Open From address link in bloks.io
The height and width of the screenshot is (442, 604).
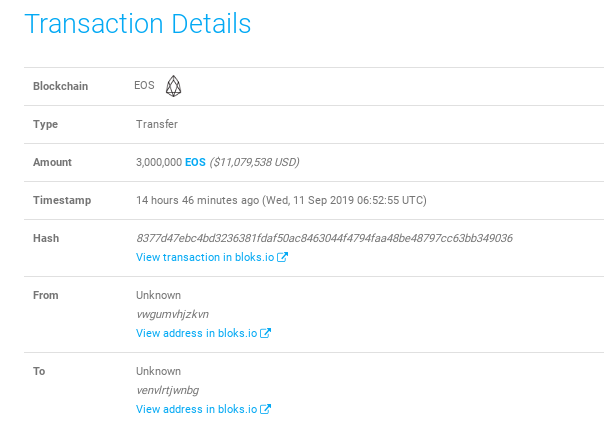pos(203,333)
